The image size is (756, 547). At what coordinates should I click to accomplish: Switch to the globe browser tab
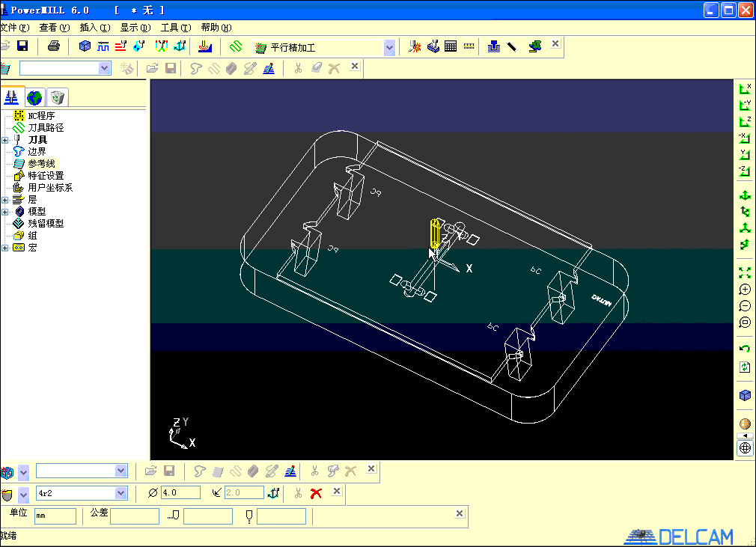pos(34,98)
